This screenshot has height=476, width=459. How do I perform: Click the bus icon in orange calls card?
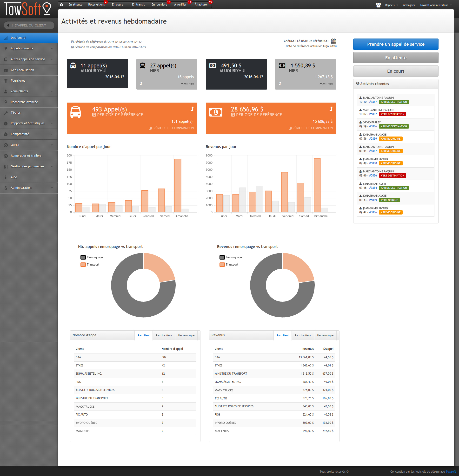[75, 112]
